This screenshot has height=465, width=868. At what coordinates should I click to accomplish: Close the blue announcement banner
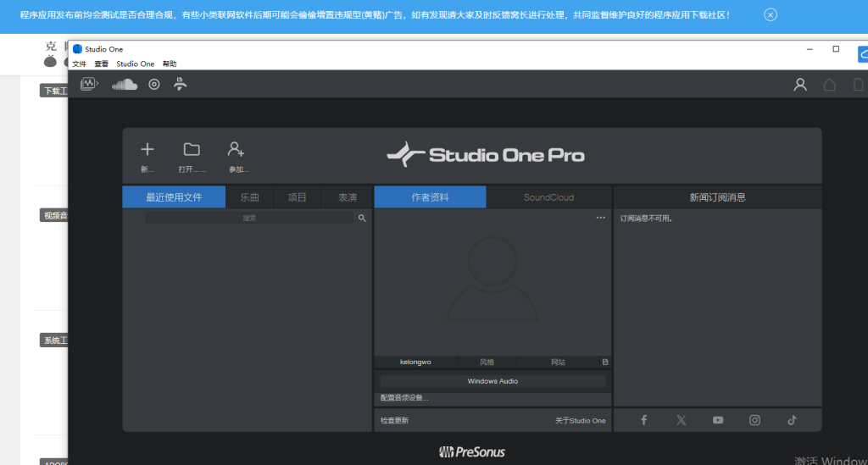pos(770,15)
